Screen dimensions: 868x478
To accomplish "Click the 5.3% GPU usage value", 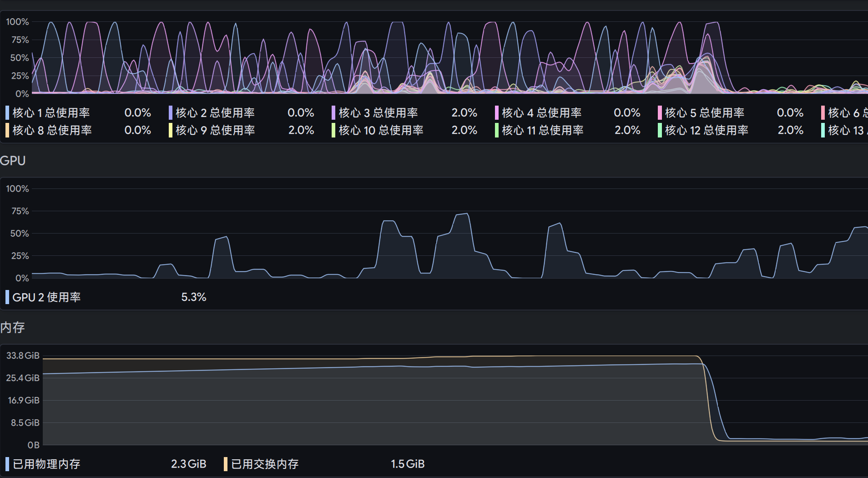I will click(193, 297).
